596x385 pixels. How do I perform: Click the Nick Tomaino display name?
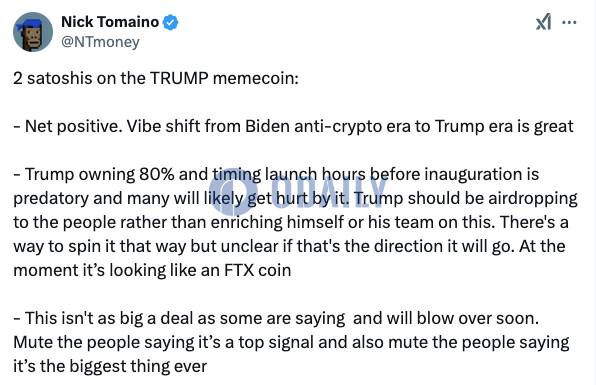click(x=110, y=22)
